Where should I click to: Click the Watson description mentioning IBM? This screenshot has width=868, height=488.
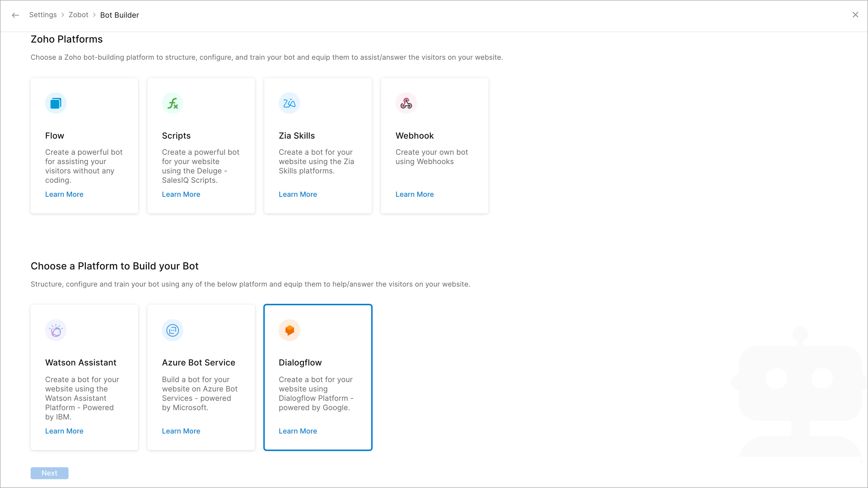click(82, 398)
